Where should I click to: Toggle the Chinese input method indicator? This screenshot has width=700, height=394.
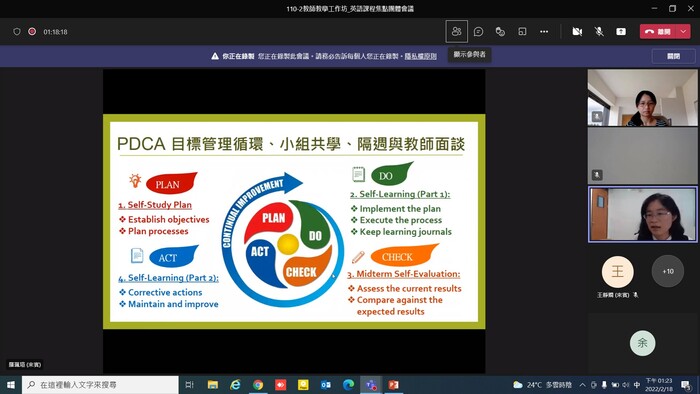637,385
